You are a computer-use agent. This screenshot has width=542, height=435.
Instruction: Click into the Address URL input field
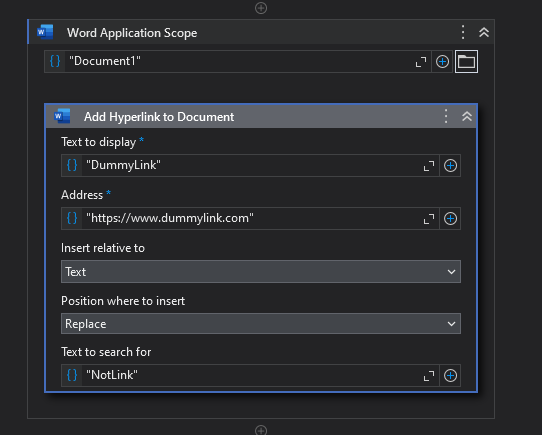pos(252,219)
